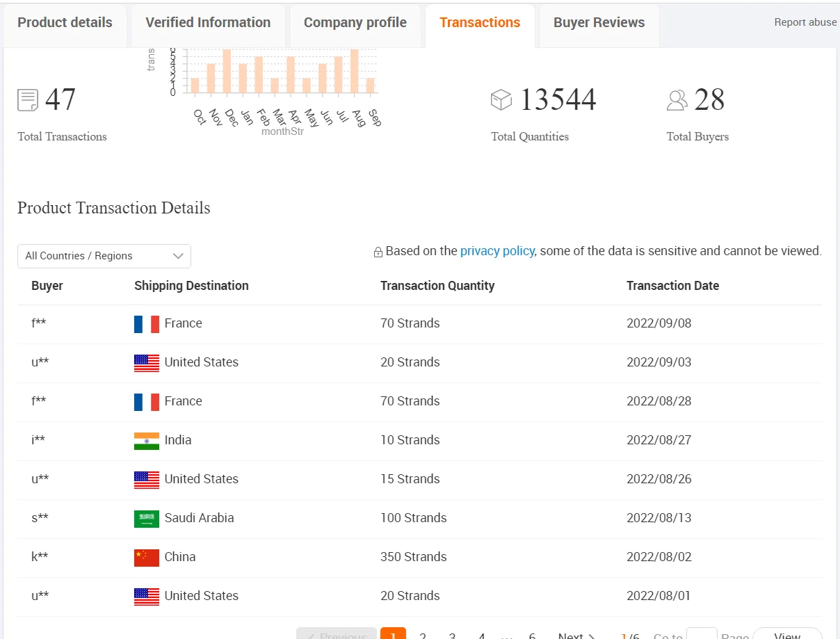Open the privacy policy link

497,251
